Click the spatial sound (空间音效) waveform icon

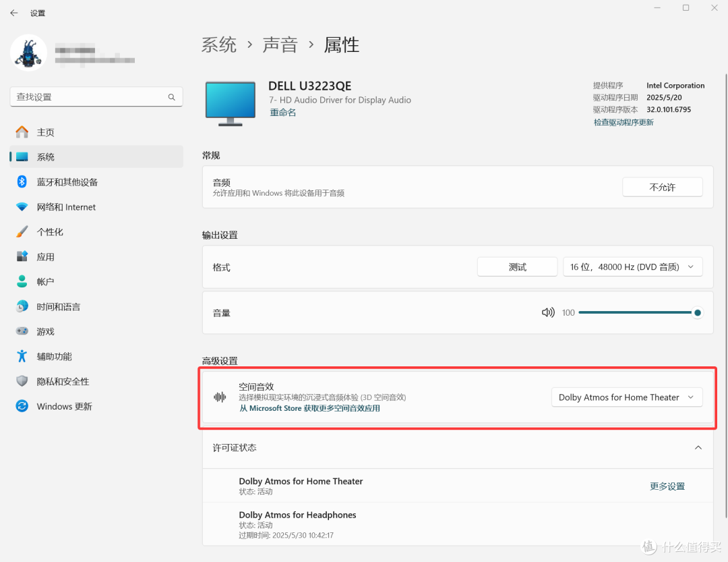[220, 397]
